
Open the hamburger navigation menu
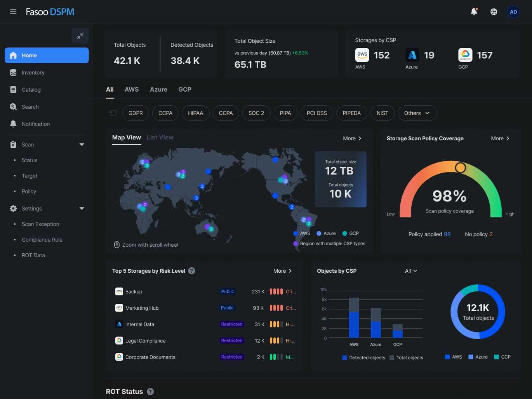pyautogui.click(x=13, y=11)
